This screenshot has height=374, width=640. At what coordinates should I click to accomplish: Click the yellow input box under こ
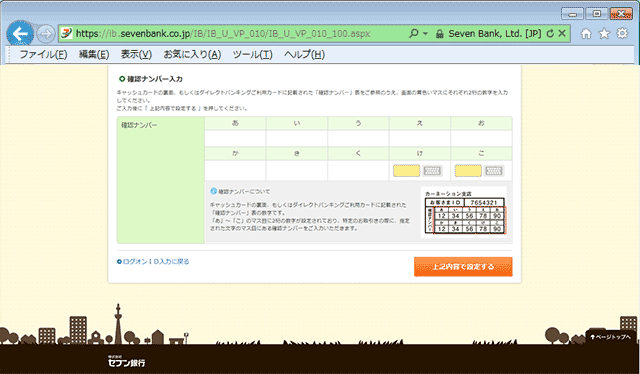tap(468, 171)
